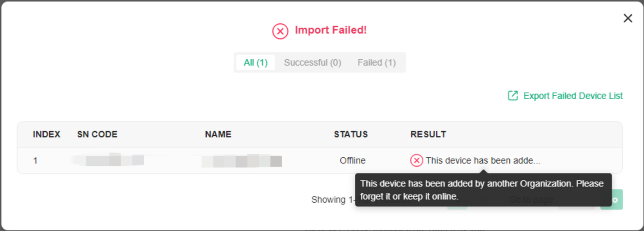Click the STATUS column header
644x231 pixels.
pyautogui.click(x=351, y=134)
